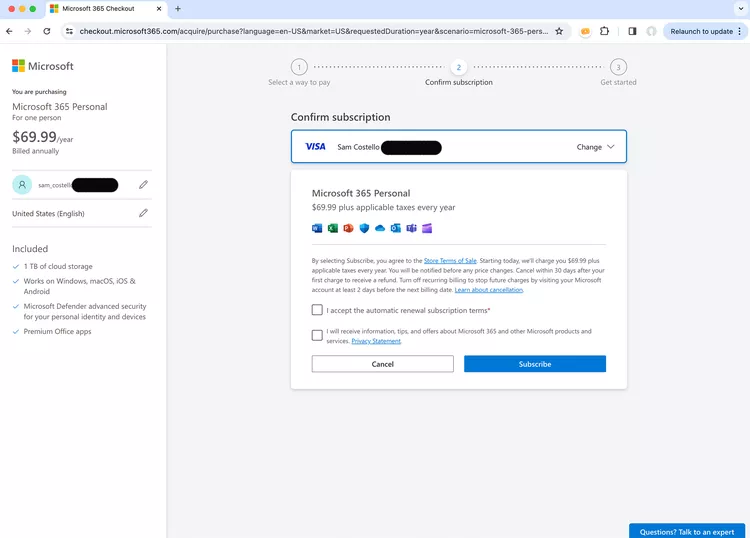Go back with browser back arrow

pos(9,31)
